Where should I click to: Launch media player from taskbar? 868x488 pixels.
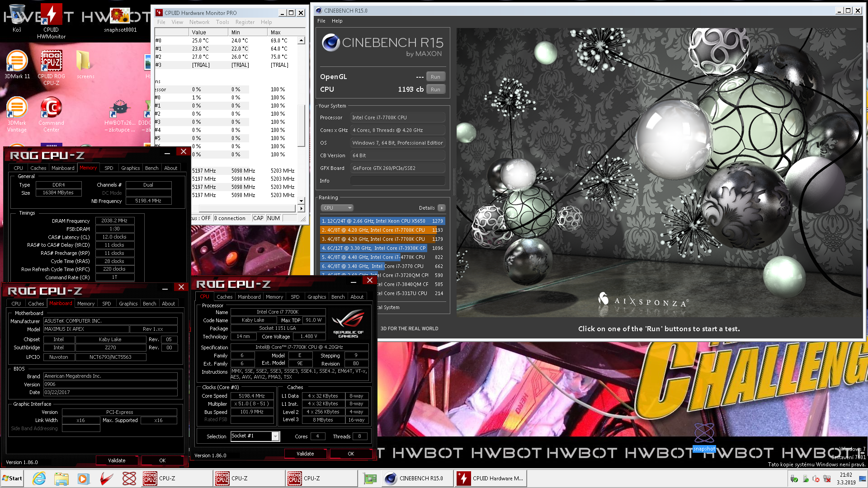coord(83,478)
